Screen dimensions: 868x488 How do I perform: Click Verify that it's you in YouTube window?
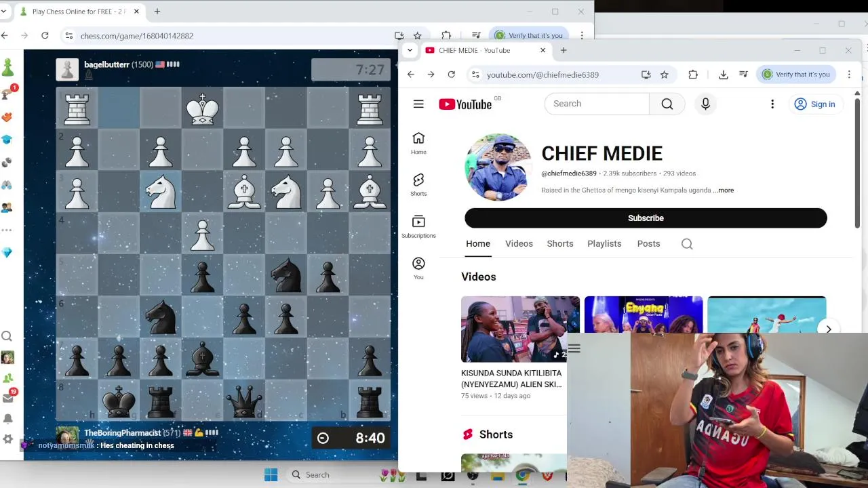point(796,75)
